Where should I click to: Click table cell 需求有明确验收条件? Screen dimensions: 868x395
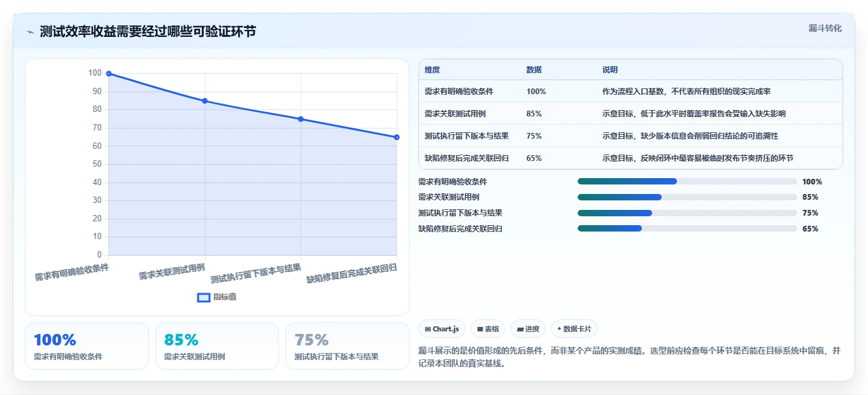coord(459,92)
